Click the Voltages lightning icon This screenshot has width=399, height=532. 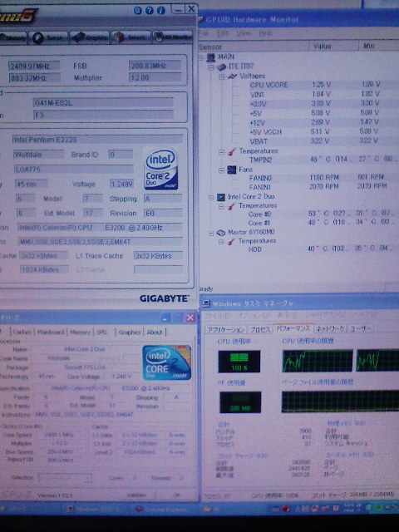pyautogui.click(x=232, y=76)
